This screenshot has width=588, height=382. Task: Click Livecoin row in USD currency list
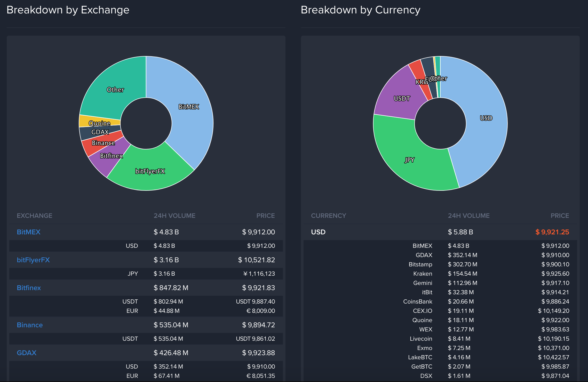point(440,339)
